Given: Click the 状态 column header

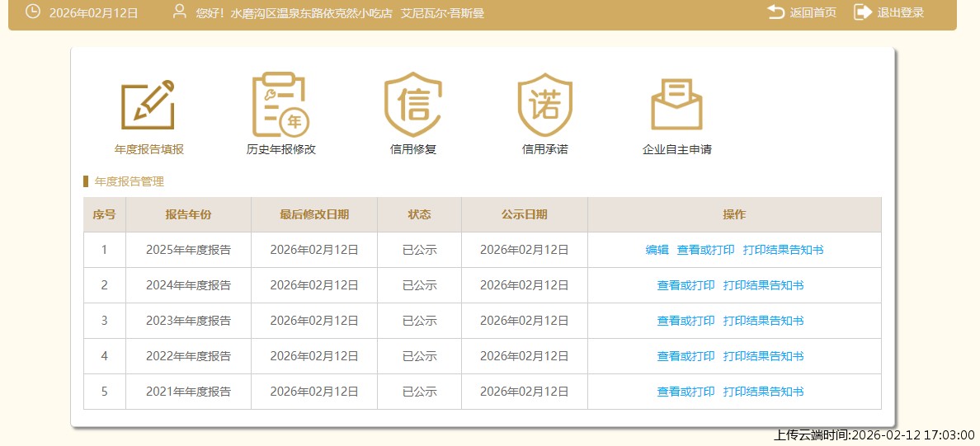Looking at the screenshot, I should 419,215.
